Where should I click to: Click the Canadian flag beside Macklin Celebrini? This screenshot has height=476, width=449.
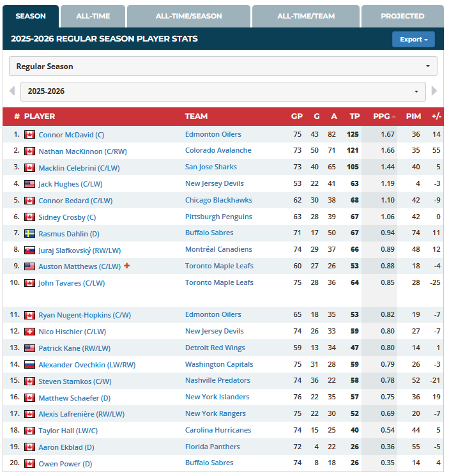[29, 167]
